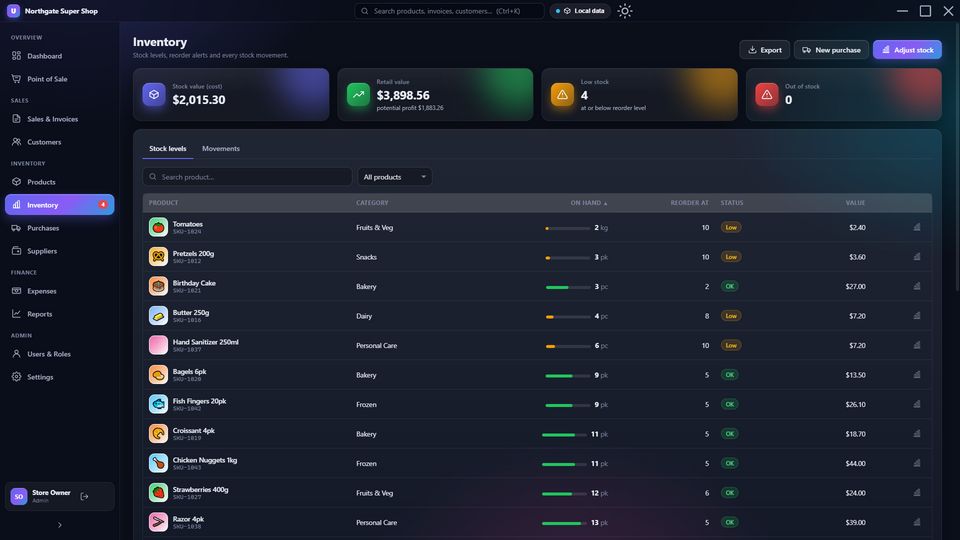
Task: Click the CATEGORY column header
Action: (372, 203)
